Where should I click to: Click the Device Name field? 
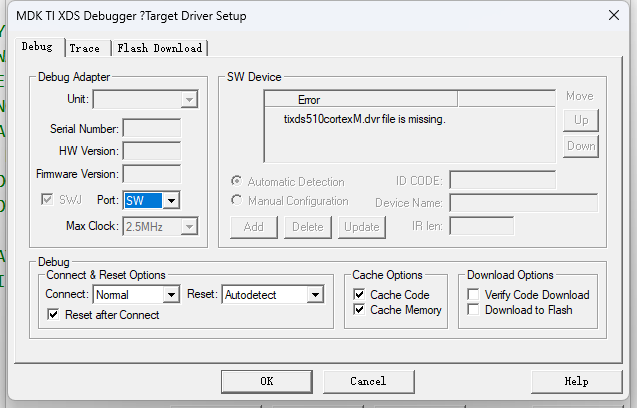(524, 202)
